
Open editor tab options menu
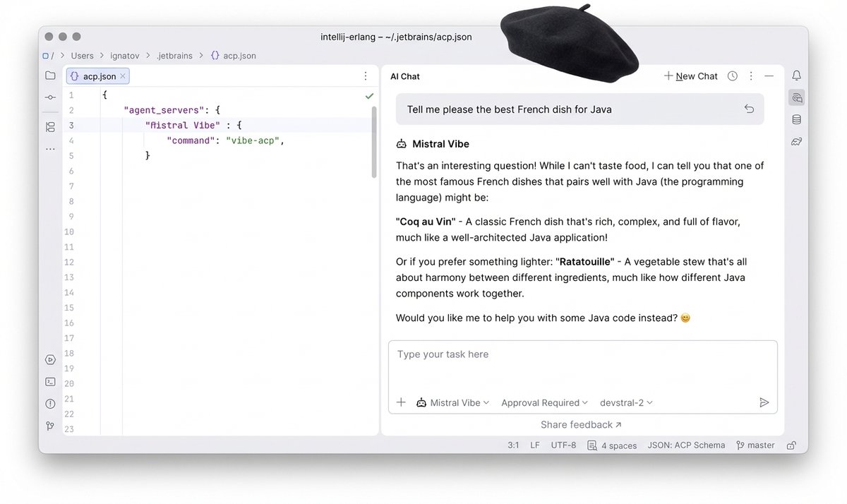[366, 76]
